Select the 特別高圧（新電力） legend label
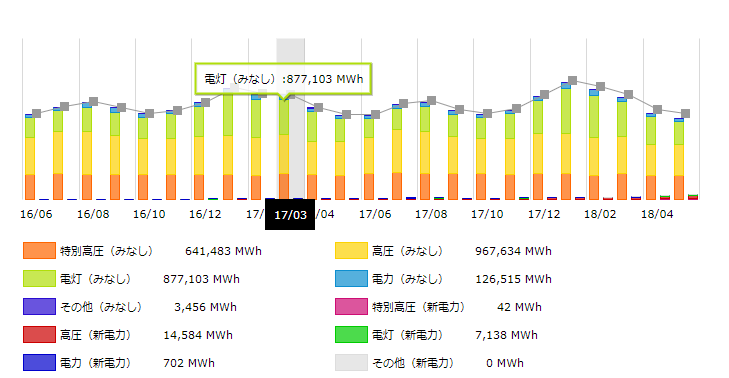Viewport: 729px width, 378px height. [x=418, y=307]
